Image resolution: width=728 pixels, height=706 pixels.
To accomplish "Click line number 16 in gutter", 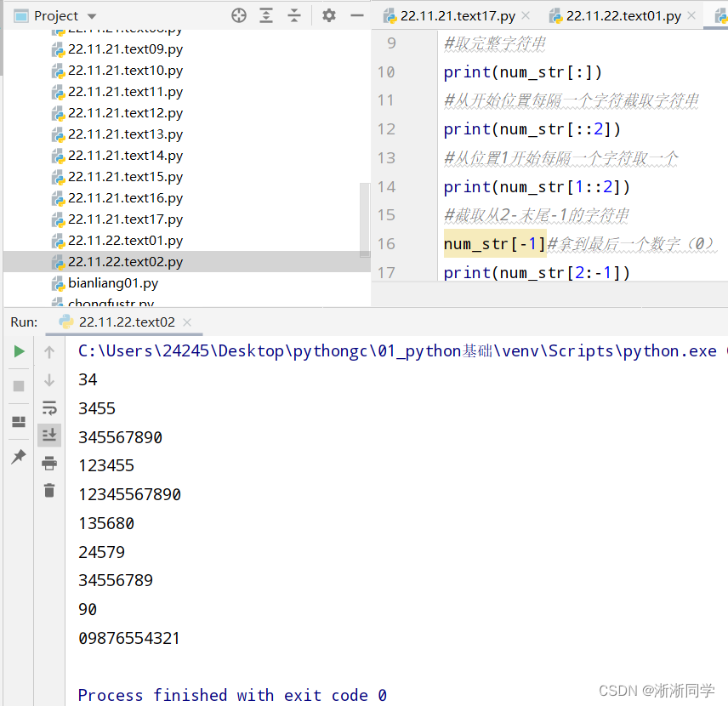I will 386,244.
